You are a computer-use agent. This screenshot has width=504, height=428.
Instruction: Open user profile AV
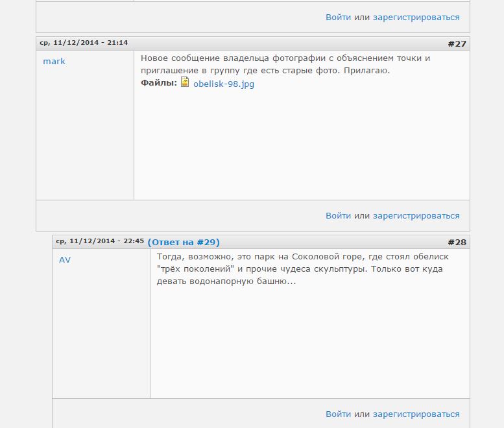65,259
